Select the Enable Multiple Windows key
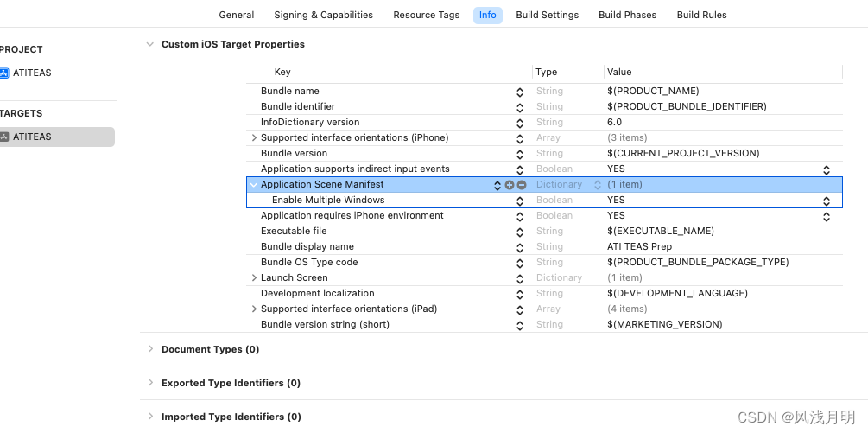Screen dimensions: 868x433 tap(328, 200)
